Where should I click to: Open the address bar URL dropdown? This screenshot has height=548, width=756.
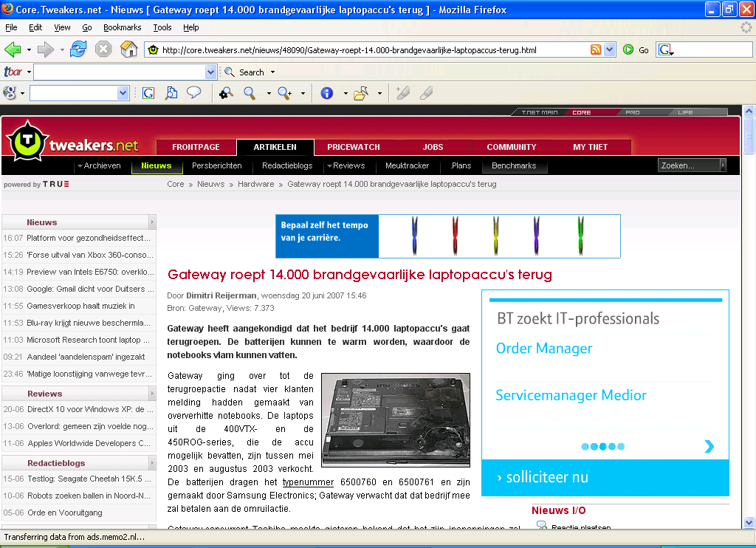(x=609, y=49)
